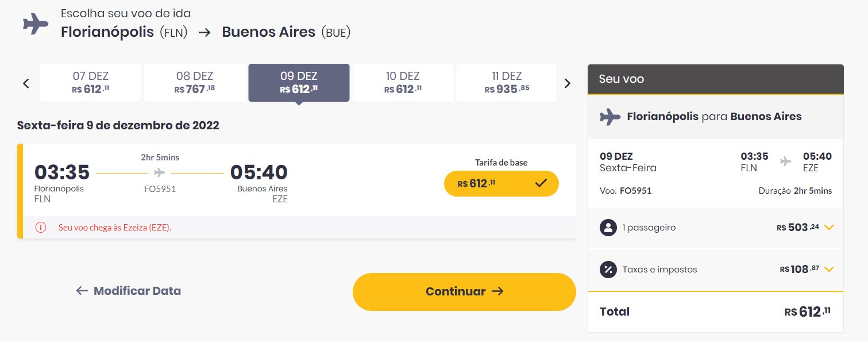
Task: Click the next dates right arrow
Action: pos(568,83)
